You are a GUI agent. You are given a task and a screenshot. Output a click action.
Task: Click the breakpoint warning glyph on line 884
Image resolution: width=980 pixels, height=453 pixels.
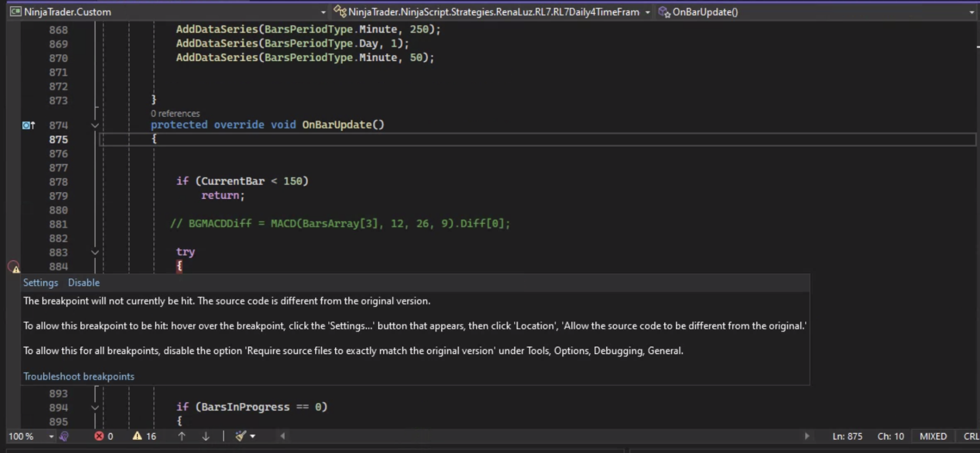[14, 267]
